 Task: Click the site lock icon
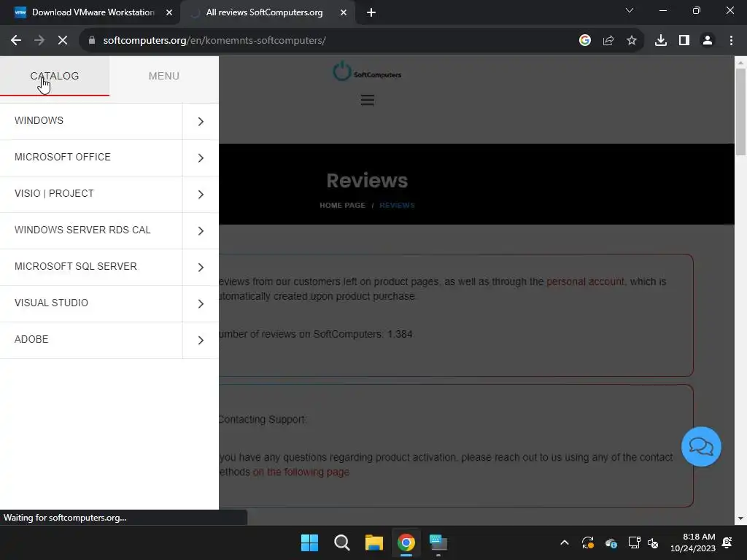pyautogui.click(x=92, y=41)
